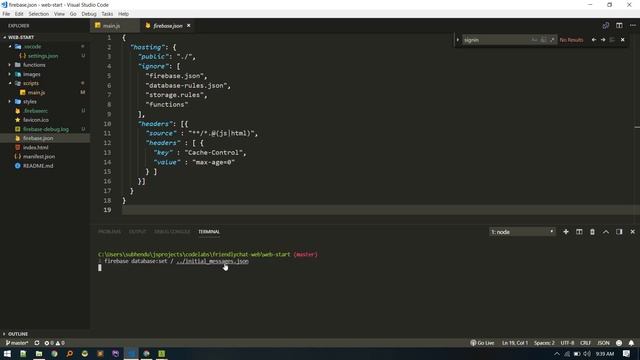This screenshot has width=640, height=360.
Task: Select language mode JSON
Action: [x=603, y=343]
